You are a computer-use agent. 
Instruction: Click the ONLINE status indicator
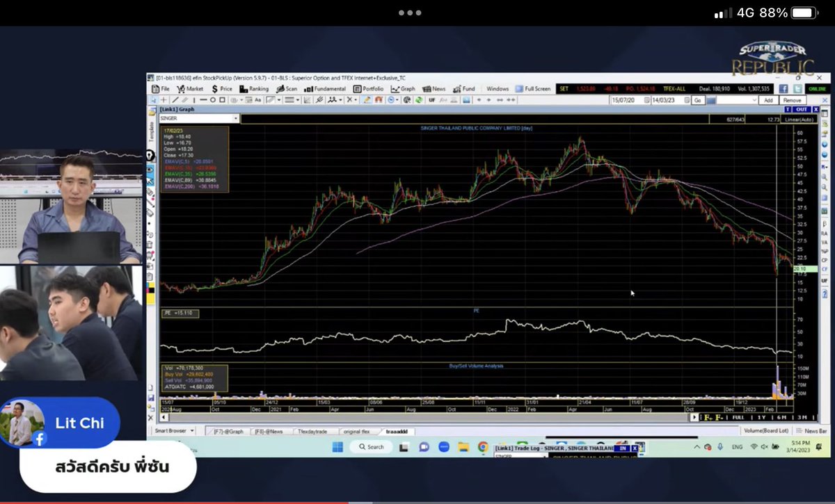click(x=817, y=89)
